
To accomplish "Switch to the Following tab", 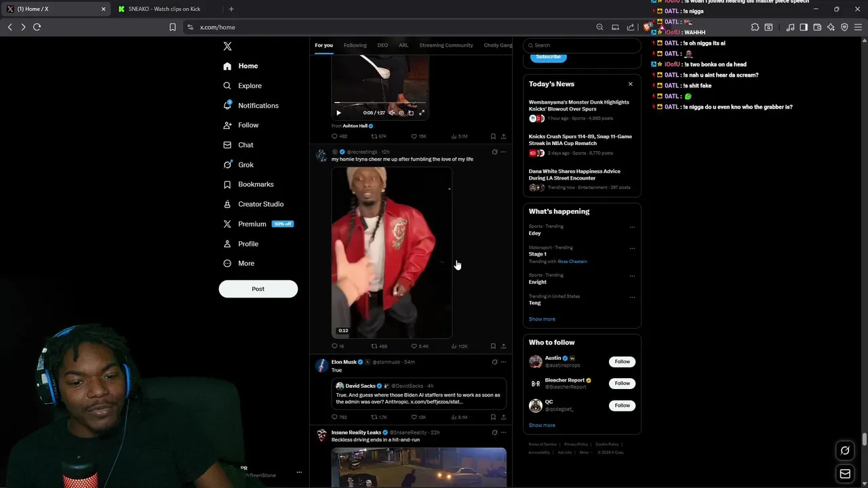I will click(x=355, y=45).
